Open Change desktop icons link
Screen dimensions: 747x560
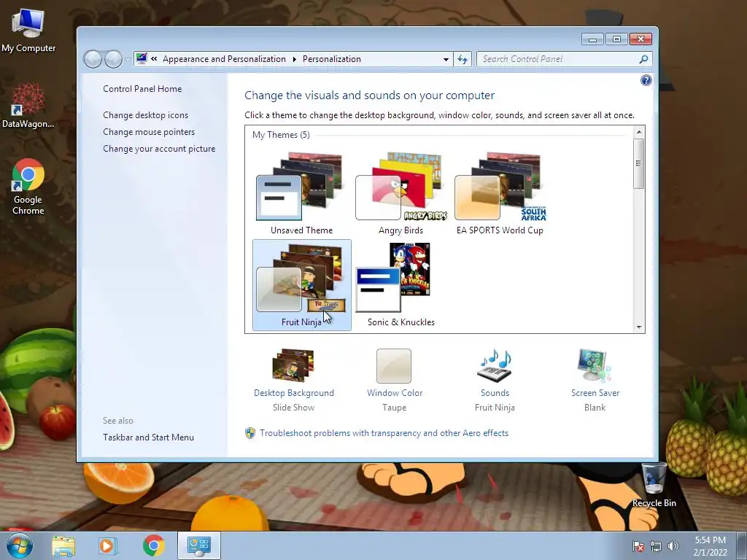[x=145, y=114]
